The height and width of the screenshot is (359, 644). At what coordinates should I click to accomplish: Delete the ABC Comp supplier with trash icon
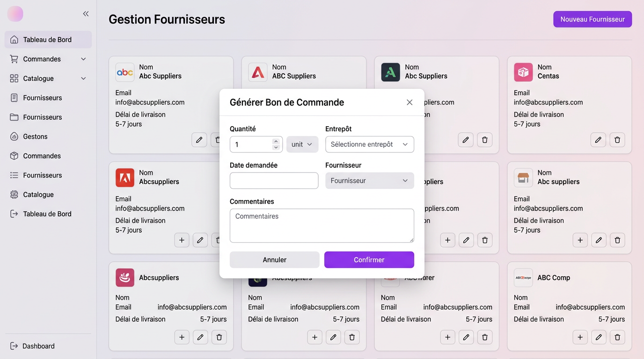(x=617, y=337)
